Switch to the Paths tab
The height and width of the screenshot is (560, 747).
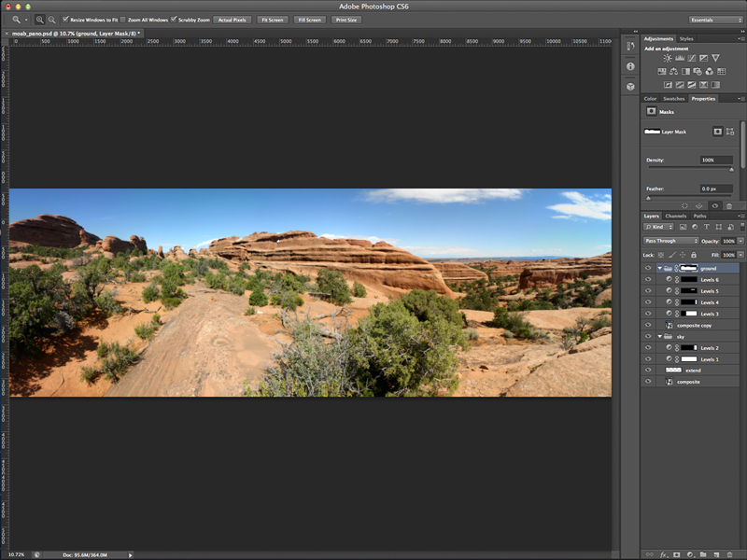click(x=699, y=216)
